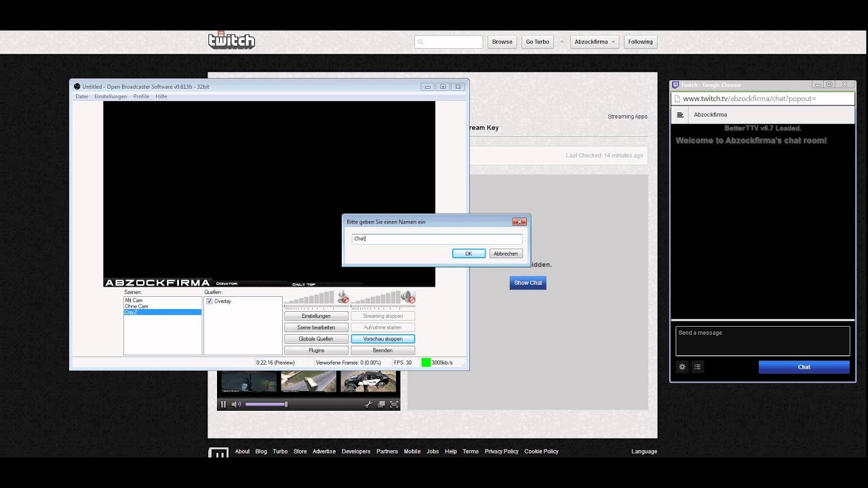This screenshot has height=488, width=868.
Task: Open the Blog footer link
Action: click(x=261, y=451)
